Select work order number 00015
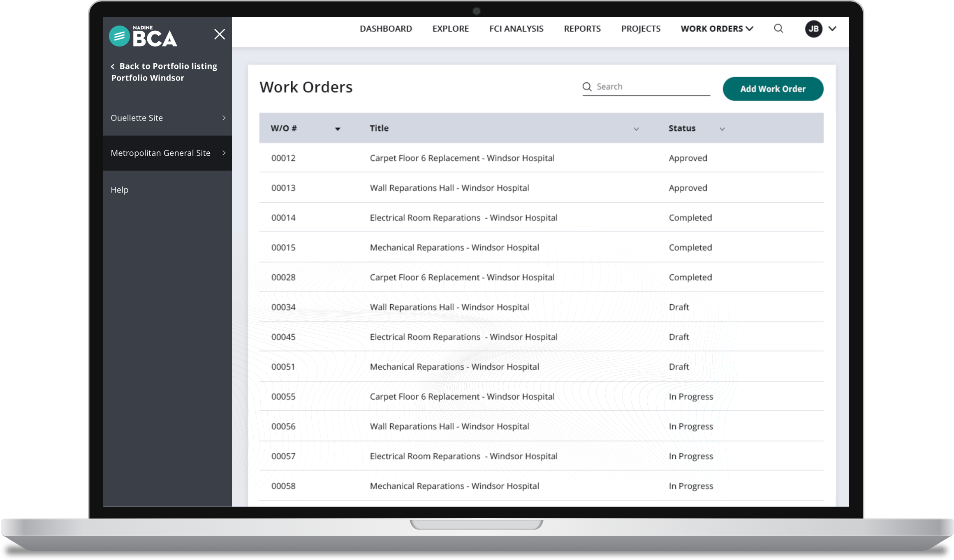954x560 pixels. click(283, 248)
